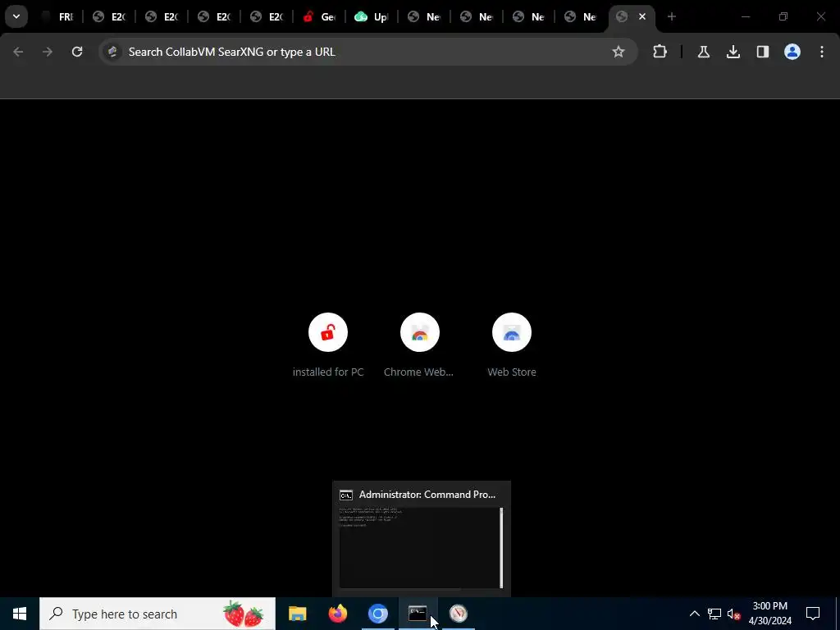840x630 pixels.
Task: Open the clock showing 3:00 PM
Action: point(769,614)
